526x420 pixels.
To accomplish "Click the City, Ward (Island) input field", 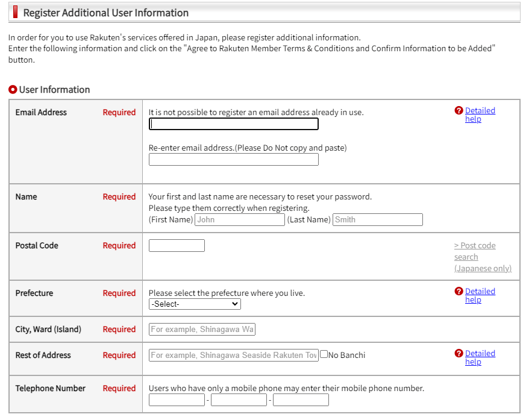I will [202, 329].
